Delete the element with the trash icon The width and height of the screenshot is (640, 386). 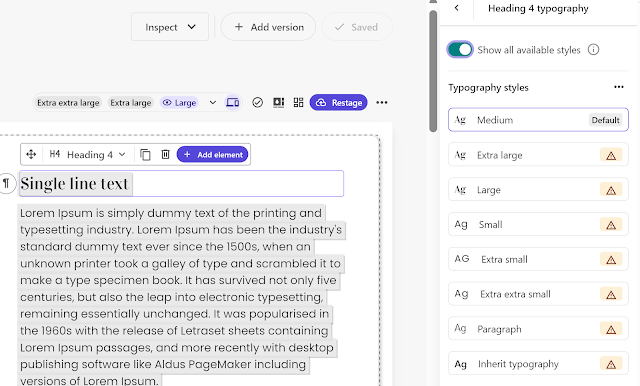(x=165, y=154)
